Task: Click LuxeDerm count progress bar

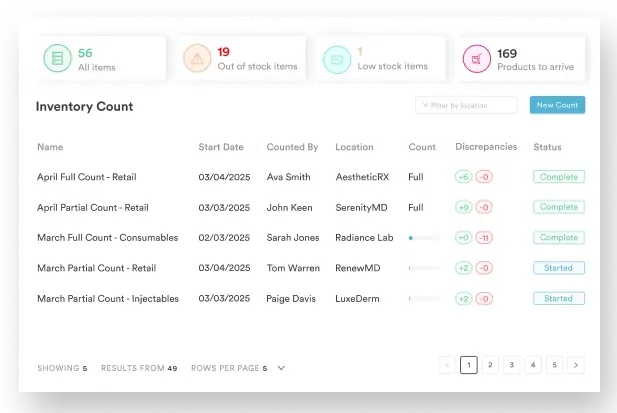Action: click(x=424, y=299)
